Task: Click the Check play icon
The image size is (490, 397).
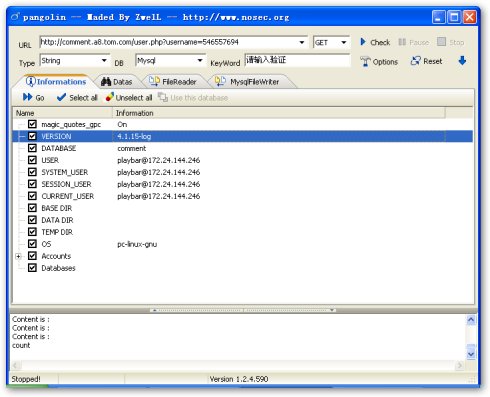Action: pos(363,42)
